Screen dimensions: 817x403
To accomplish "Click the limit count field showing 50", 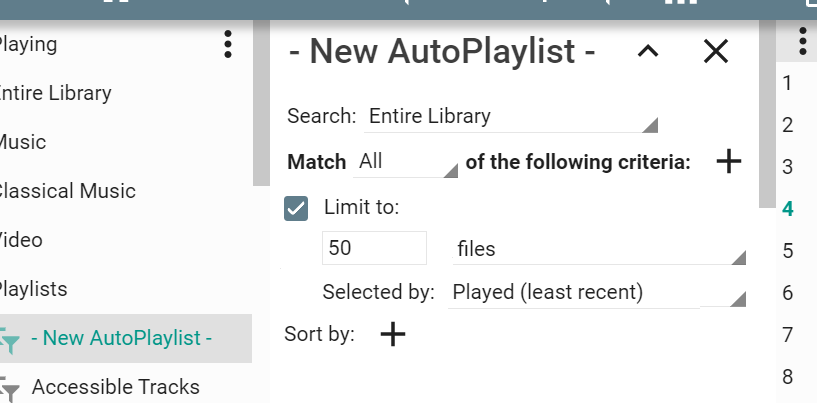I will 374,248.
